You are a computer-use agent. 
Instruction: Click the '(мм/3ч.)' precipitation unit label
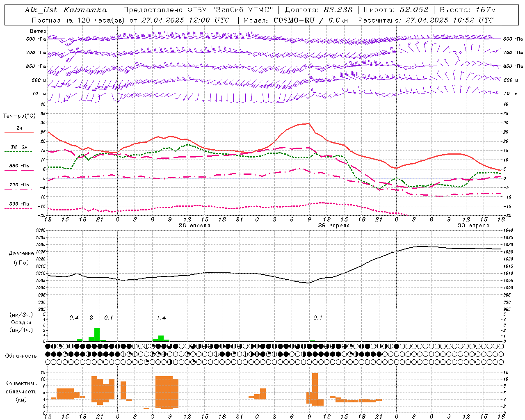click(21, 315)
